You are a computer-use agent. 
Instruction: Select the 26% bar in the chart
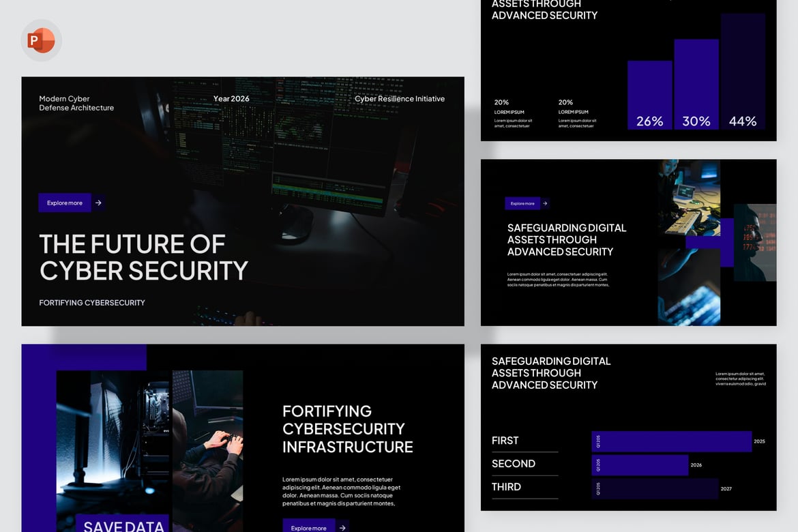pos(650,95)
